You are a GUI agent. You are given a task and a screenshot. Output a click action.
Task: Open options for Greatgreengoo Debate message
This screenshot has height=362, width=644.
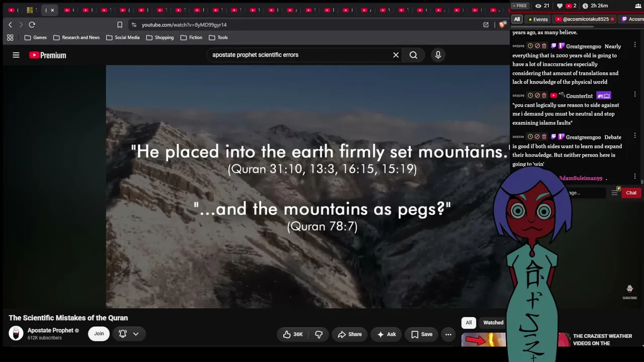tap(635, 136)
